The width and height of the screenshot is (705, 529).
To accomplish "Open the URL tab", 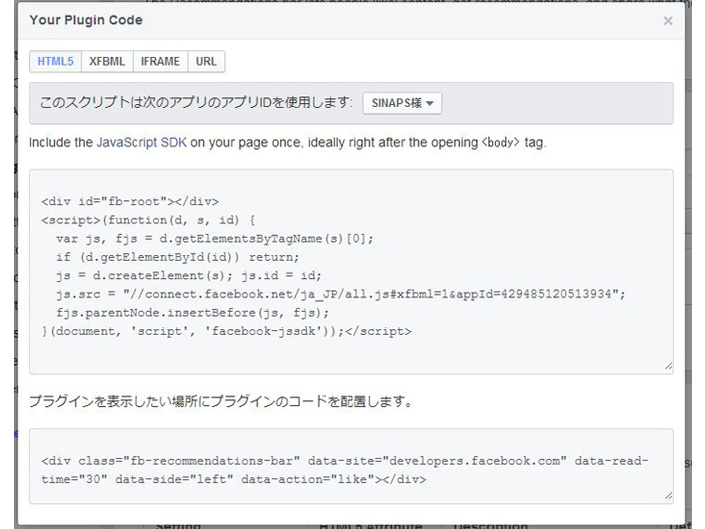I will tap(206, 61).
